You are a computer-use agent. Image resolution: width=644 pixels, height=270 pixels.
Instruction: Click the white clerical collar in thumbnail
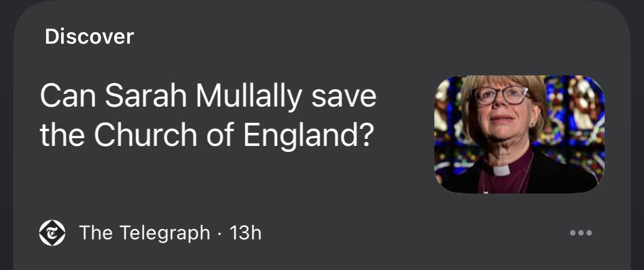coord(500,170)
